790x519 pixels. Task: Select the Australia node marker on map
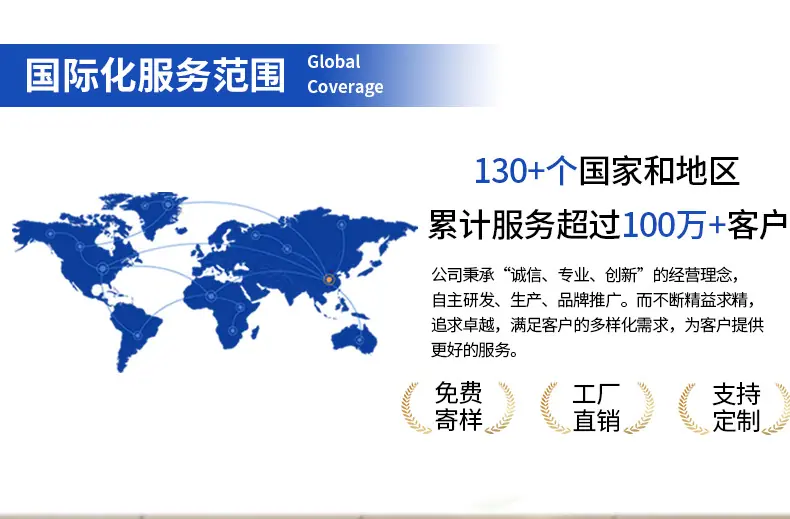pos(359,340)
